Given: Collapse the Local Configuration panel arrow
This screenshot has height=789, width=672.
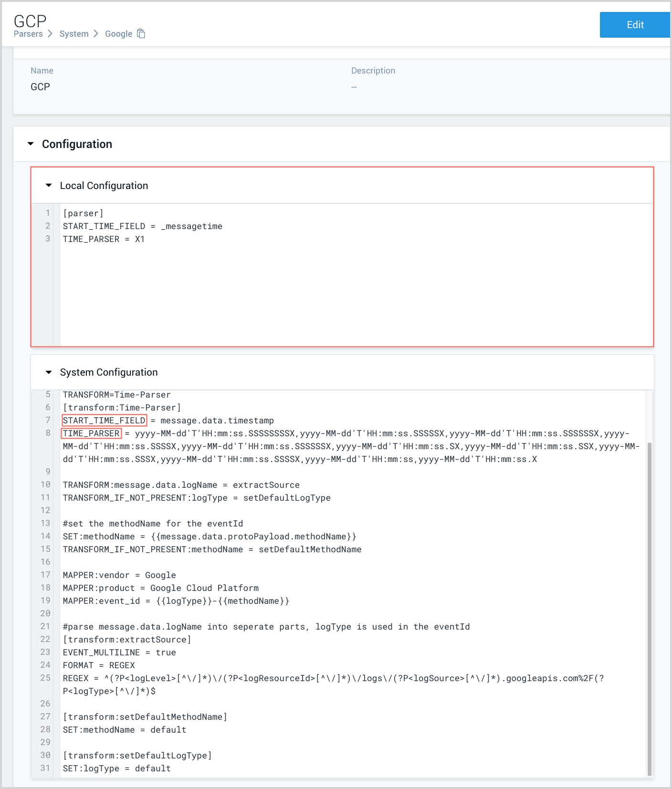Looking at the screenshot, I should [49, 185].
